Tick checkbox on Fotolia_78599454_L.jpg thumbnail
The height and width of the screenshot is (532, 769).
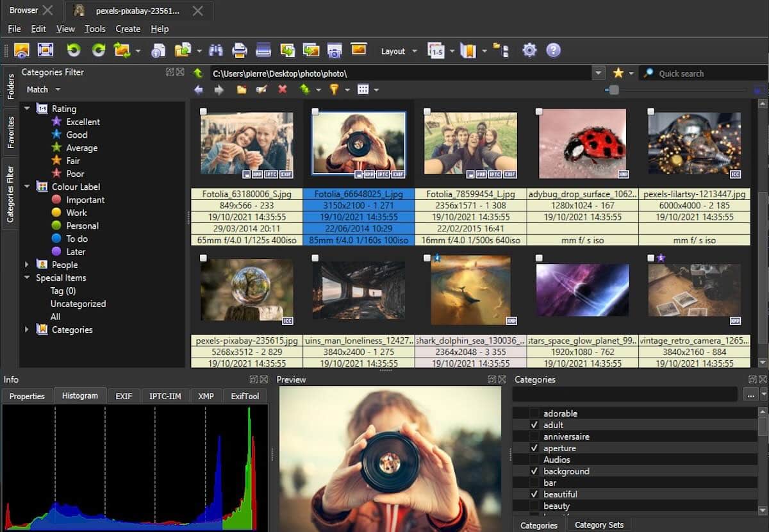[427, 112]
